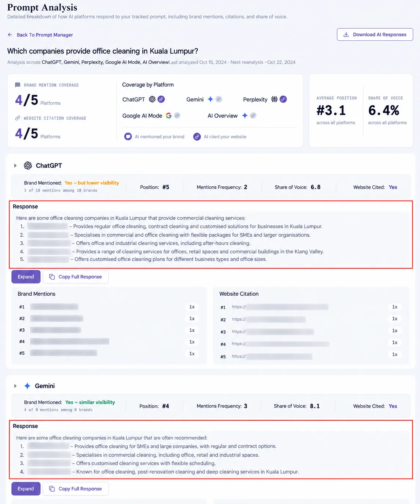
Task: Click the Gemini star in the Gemini section header
Action: point(27,386)
